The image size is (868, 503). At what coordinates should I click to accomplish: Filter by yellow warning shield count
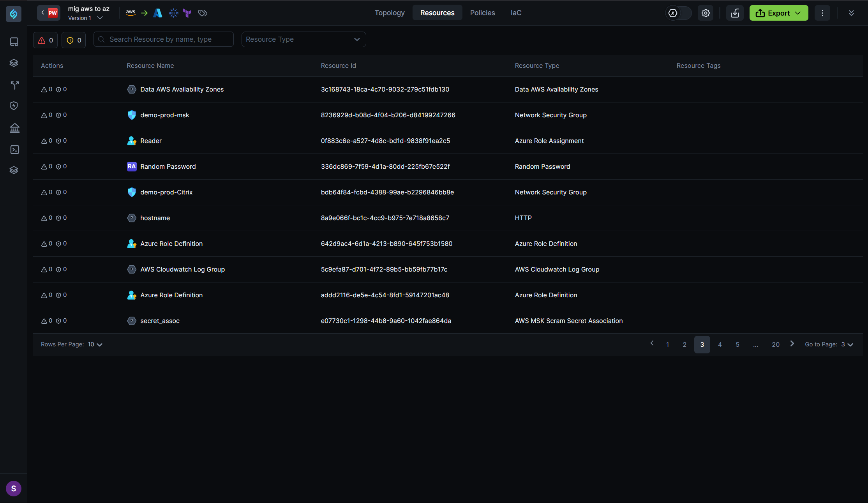coord(74,40)
